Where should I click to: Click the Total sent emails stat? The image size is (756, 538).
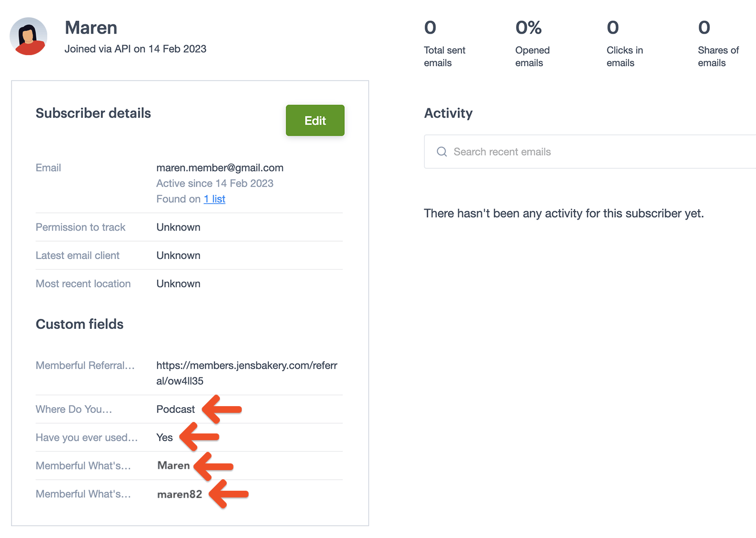coord(445,44)
